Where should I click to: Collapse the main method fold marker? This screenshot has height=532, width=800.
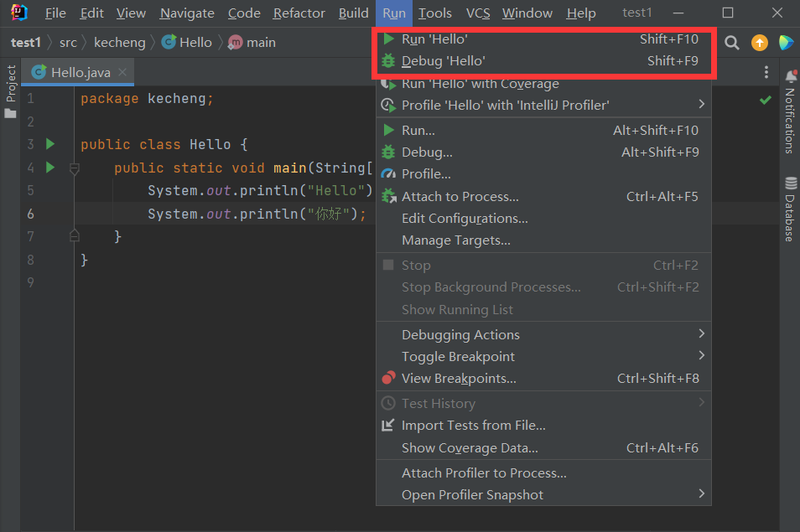click(74, 168)
